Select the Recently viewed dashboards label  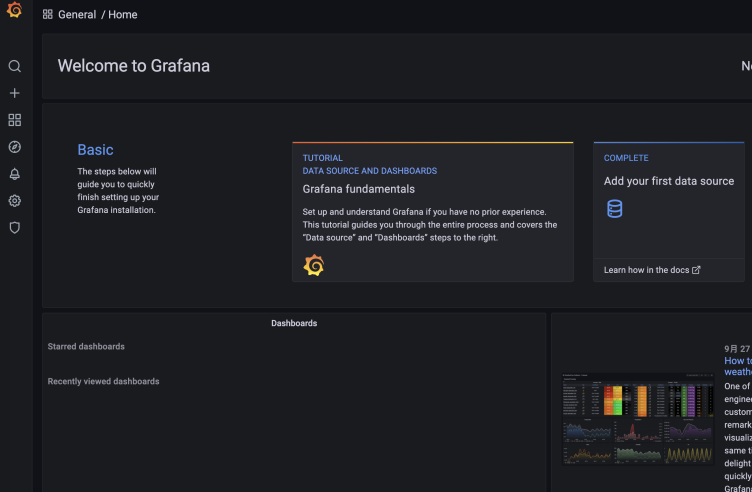click(104, 381)
